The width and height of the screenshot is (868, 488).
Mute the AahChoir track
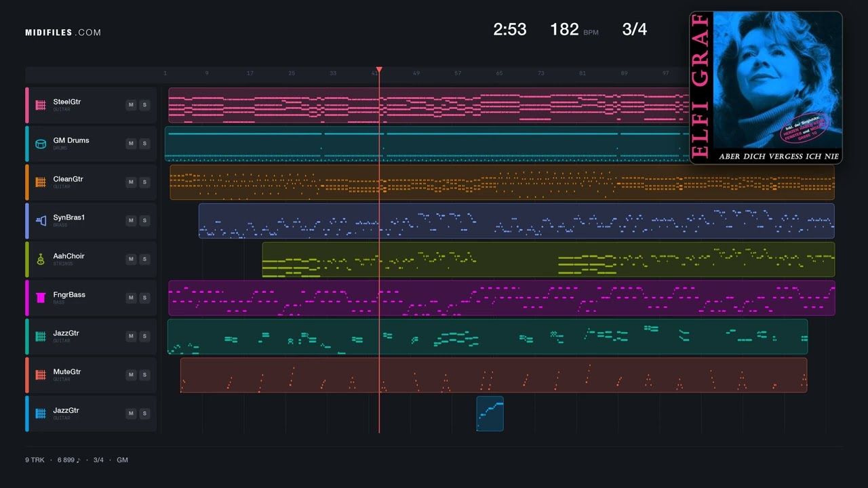pos(131,260)
